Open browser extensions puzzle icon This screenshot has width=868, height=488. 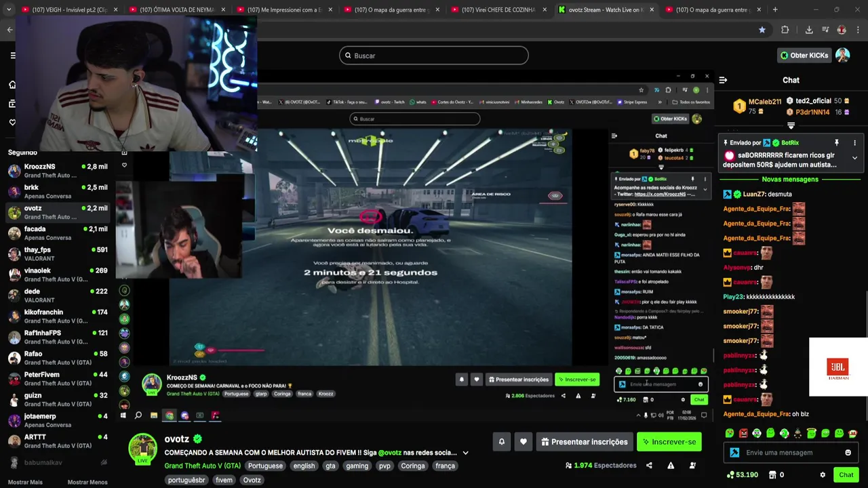point(785,30)
